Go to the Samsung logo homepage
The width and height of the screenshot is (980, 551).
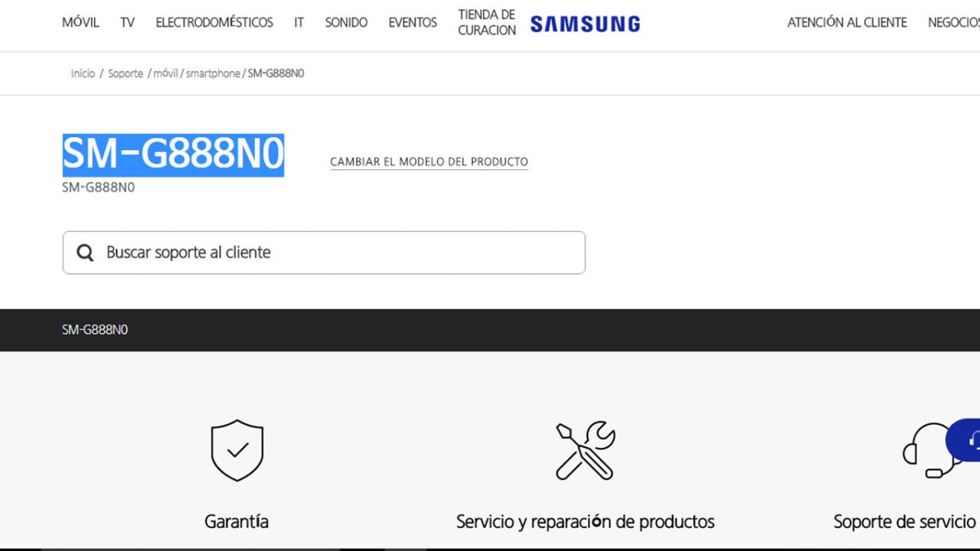click(585, 24)
